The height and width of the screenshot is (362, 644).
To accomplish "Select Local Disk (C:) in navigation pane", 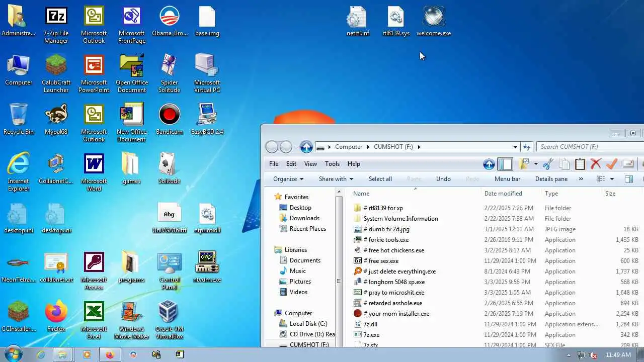I will click(x=308, y=324).
